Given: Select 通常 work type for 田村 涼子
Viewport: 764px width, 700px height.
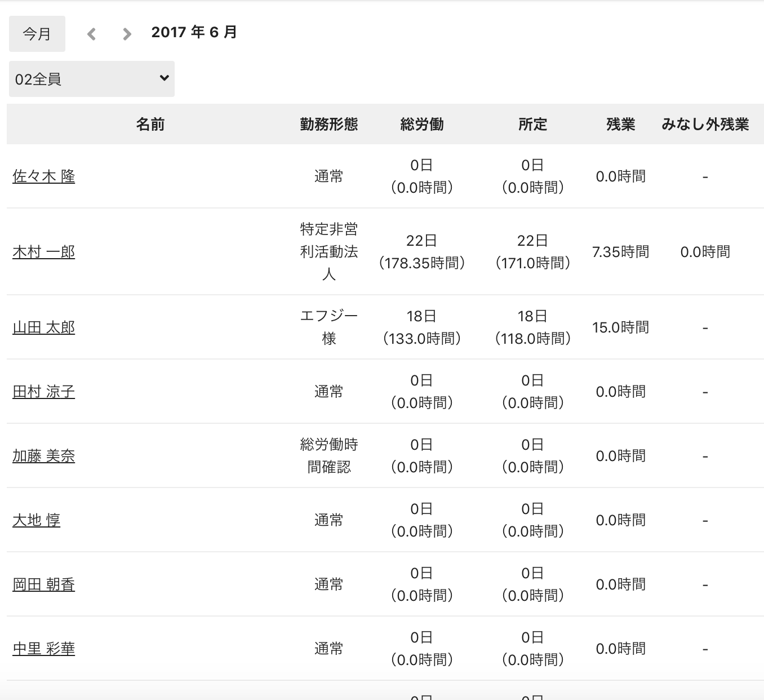Looking at the screenshot, I should [x=329, y=392].
